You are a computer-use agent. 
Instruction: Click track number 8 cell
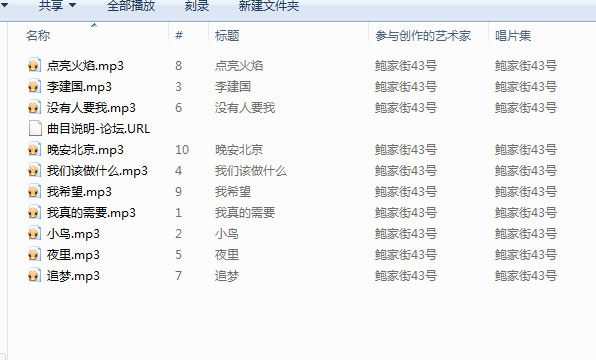(x=178, y=66)
